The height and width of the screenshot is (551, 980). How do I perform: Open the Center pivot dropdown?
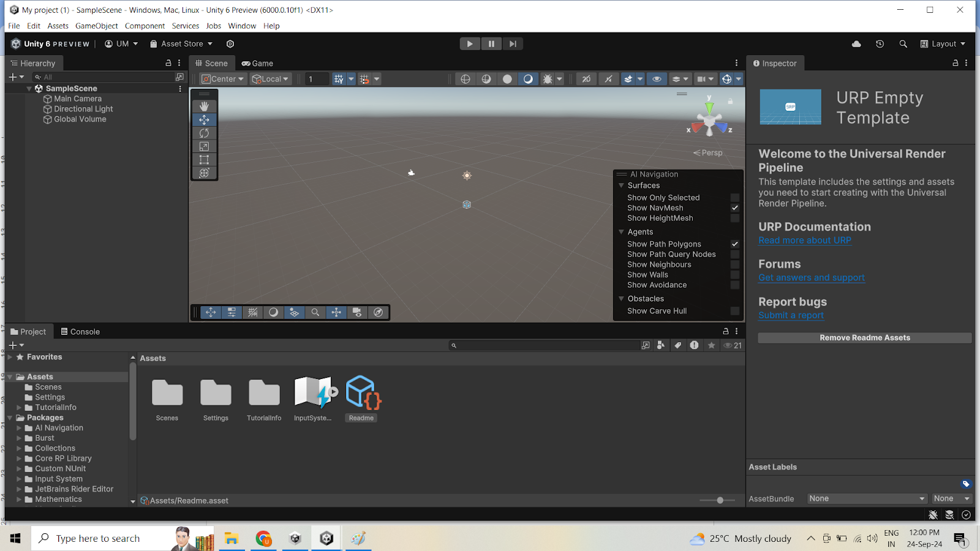pos(223,79)
